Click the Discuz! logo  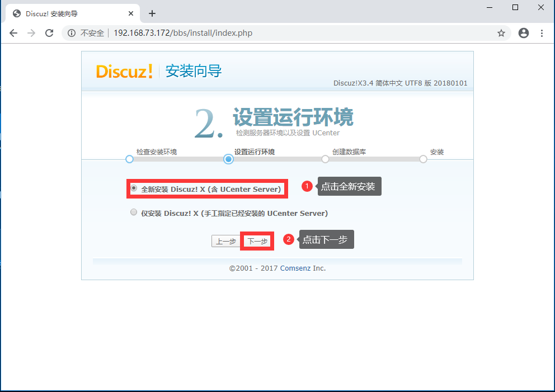124,71
